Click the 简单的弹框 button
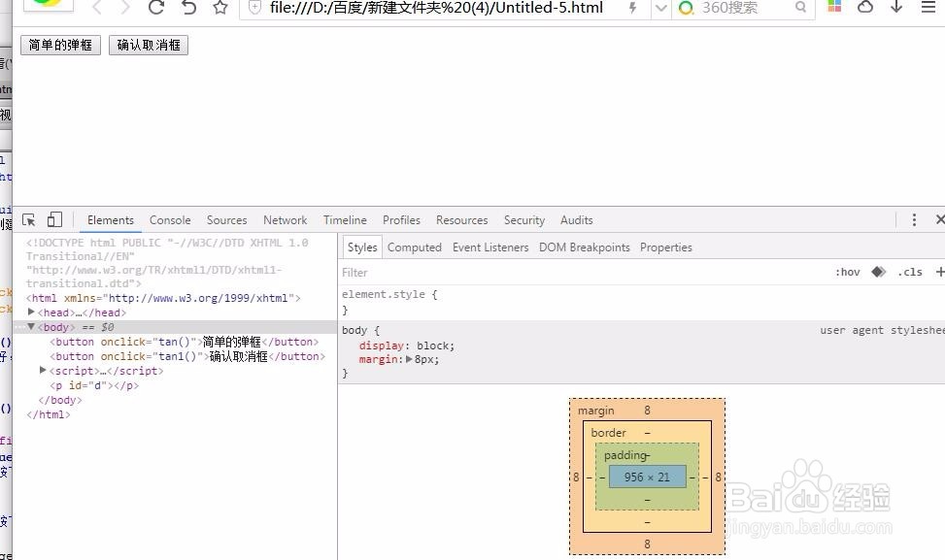Image resolution: width=945 pixels, height=560 pixels. (x=60, y=46)
